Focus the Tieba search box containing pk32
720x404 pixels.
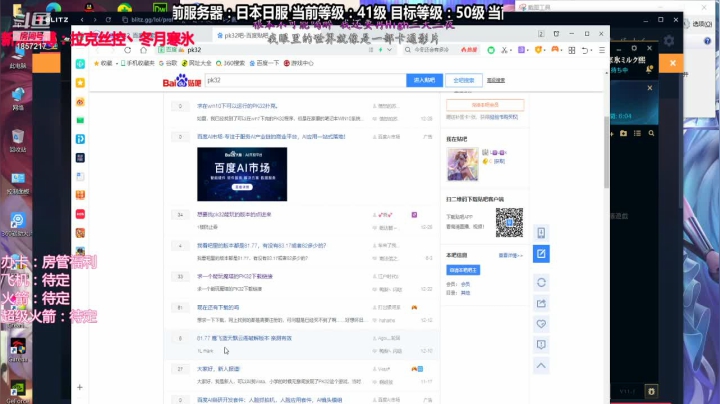point(305,80)
